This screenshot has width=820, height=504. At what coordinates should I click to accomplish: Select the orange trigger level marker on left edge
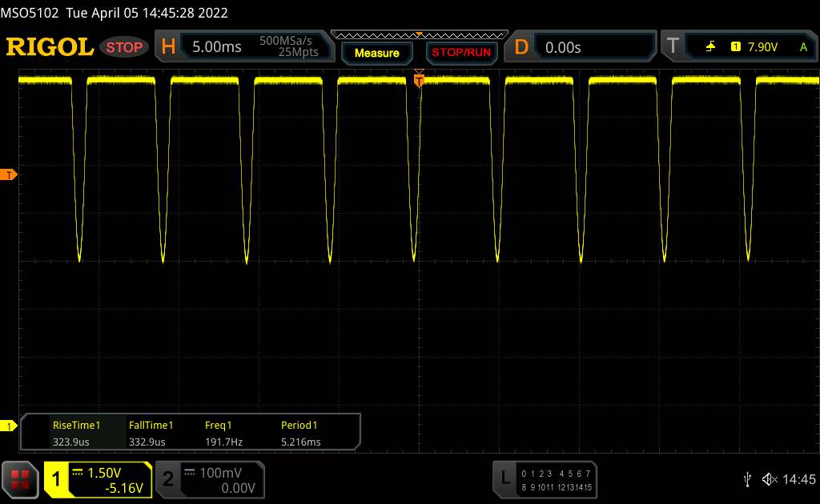9,174
